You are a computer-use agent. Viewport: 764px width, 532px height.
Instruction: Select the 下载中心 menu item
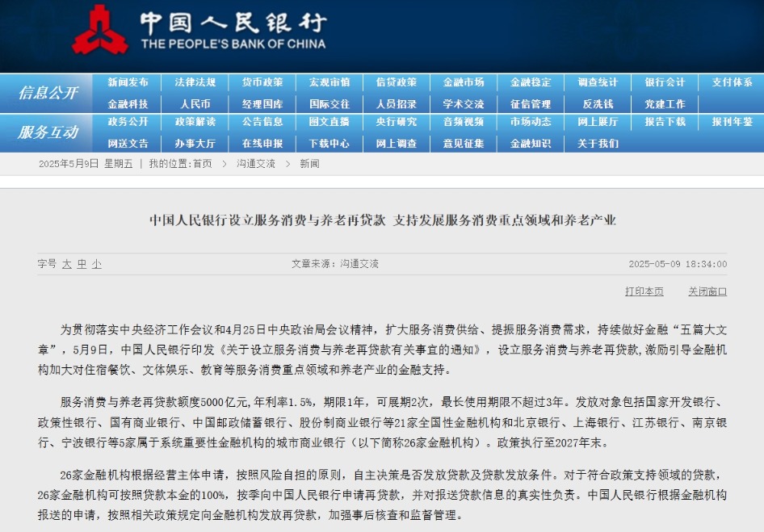point(329,144)
